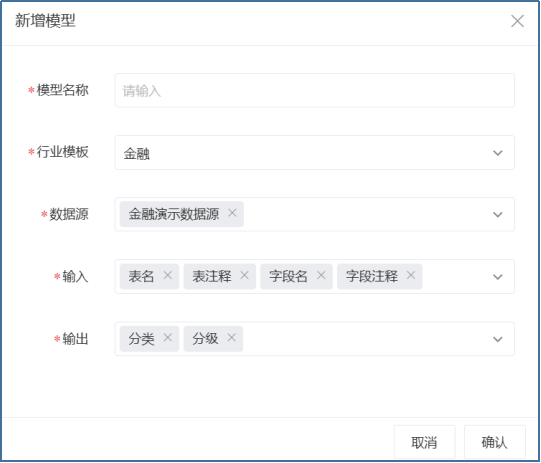
Task: Remove the 分级 output tag
Action: [x=232, y=337]
